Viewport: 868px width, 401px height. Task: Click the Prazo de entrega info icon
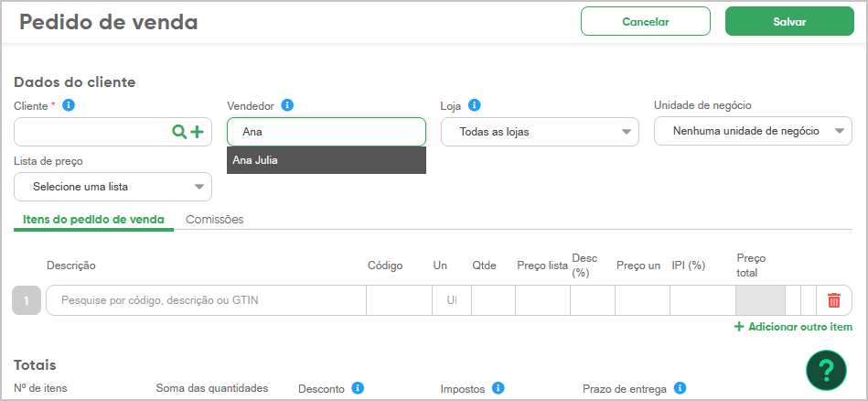click(680, 387)
